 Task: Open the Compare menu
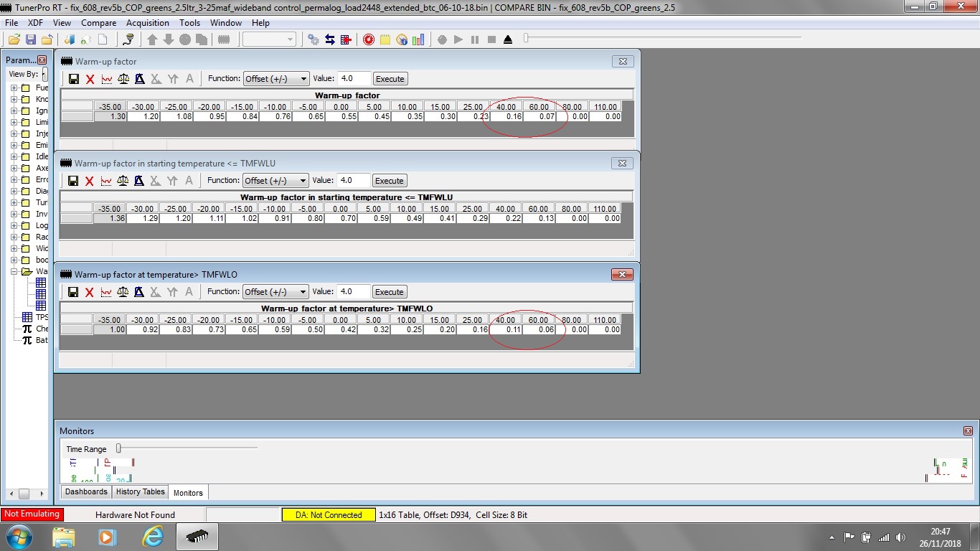point(98,23)
